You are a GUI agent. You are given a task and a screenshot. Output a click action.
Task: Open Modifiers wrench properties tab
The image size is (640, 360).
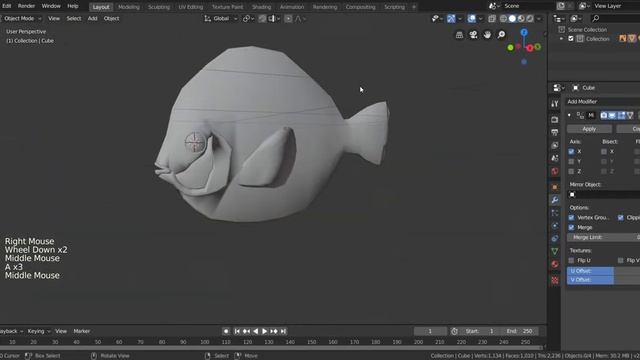point(555,200)
